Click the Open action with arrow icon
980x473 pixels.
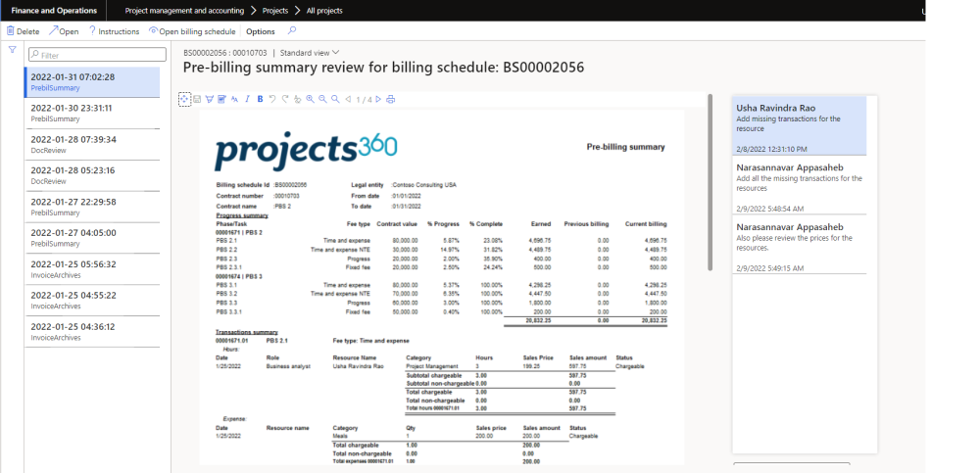point(64,31)
